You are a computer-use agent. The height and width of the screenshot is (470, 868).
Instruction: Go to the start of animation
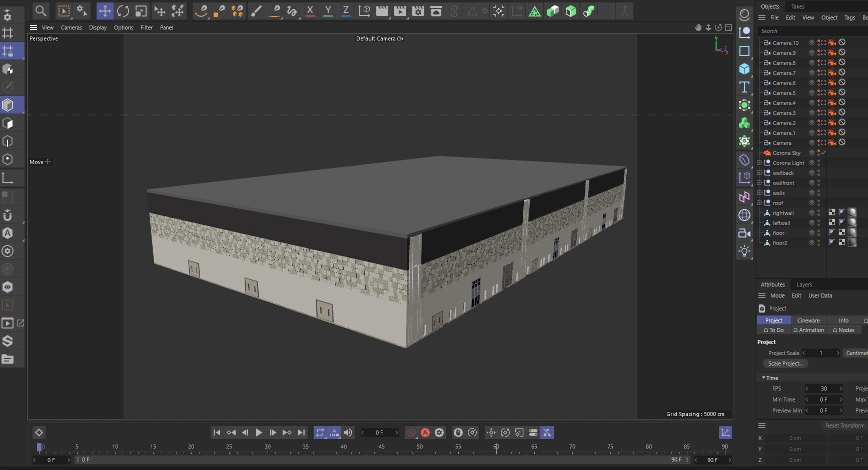[x=217, y=432]
